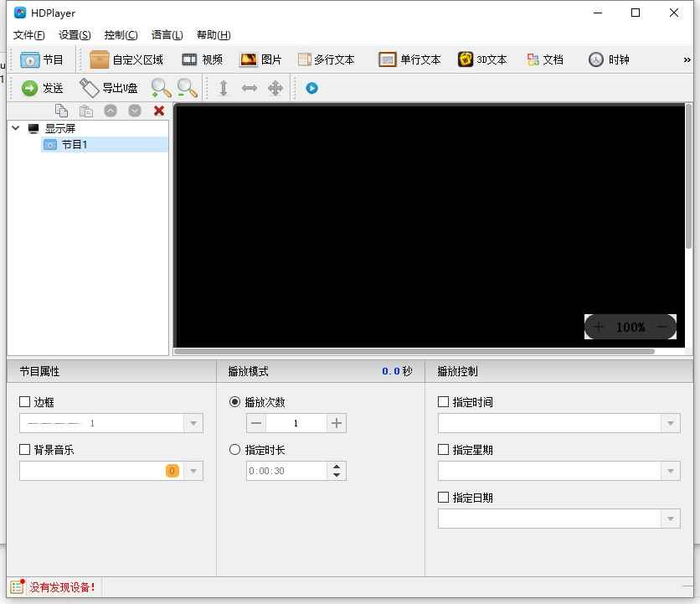Open the 语言(L) menu
700x604 pixels.
[167, 35]
